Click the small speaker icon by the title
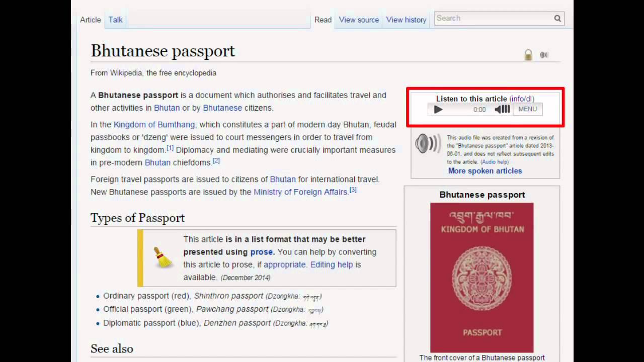 coord(544,55)
